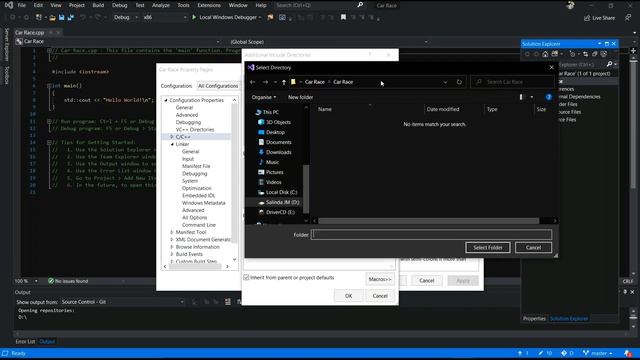Open the address bar history dropdown chevron

pos(445,82)
